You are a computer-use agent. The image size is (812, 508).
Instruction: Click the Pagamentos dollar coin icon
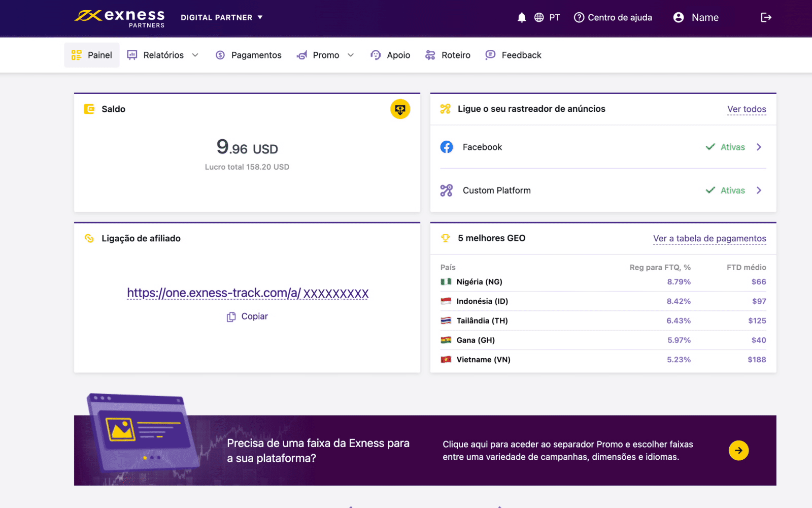(220, 55)
